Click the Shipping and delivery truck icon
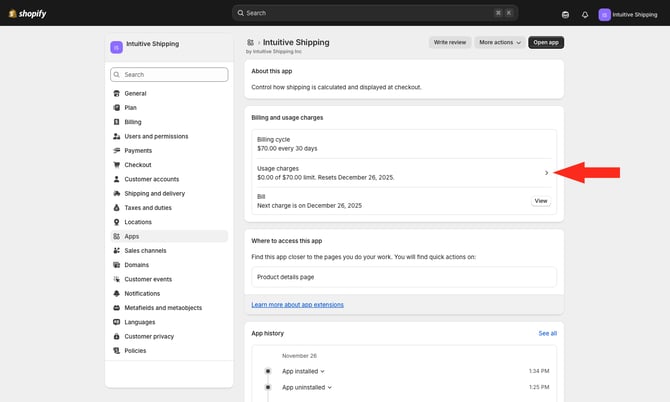The height and width of the screenshot is (402, 670). [x=116, y=194]
